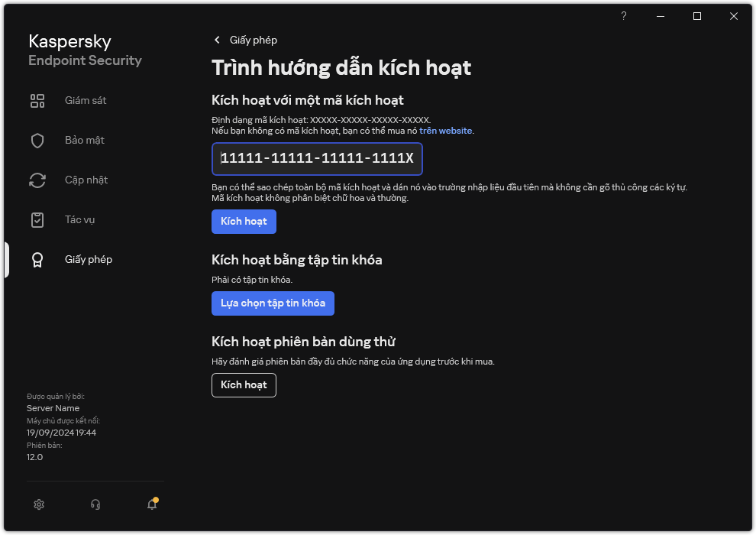Click the Giám sát monitoring grid icon
This screenshot has width=756, height=535.
pyautogui.click(x=37, y=101)
